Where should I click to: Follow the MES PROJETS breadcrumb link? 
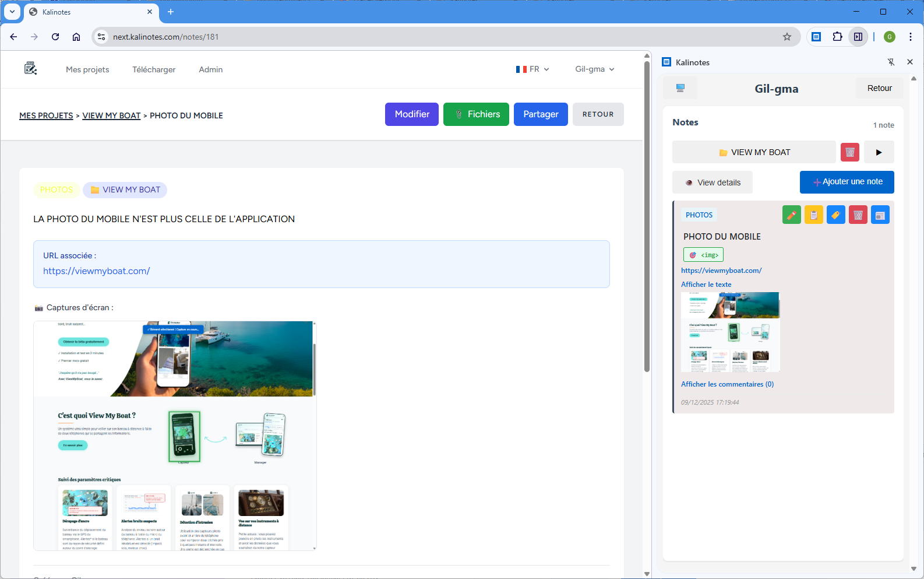click(x=46, y=115)
